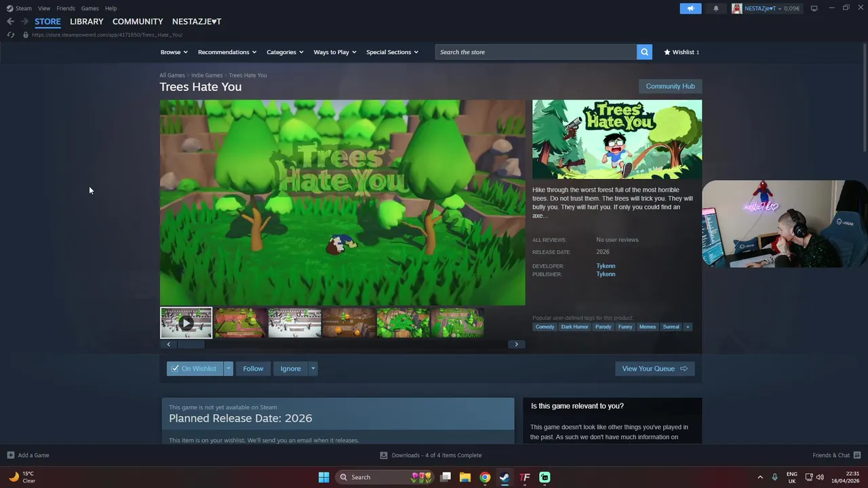The height and width of the screenshot is (488, 868).
Task: Expand the Ignore options dropdown arrow
Action: click(313, 369)
